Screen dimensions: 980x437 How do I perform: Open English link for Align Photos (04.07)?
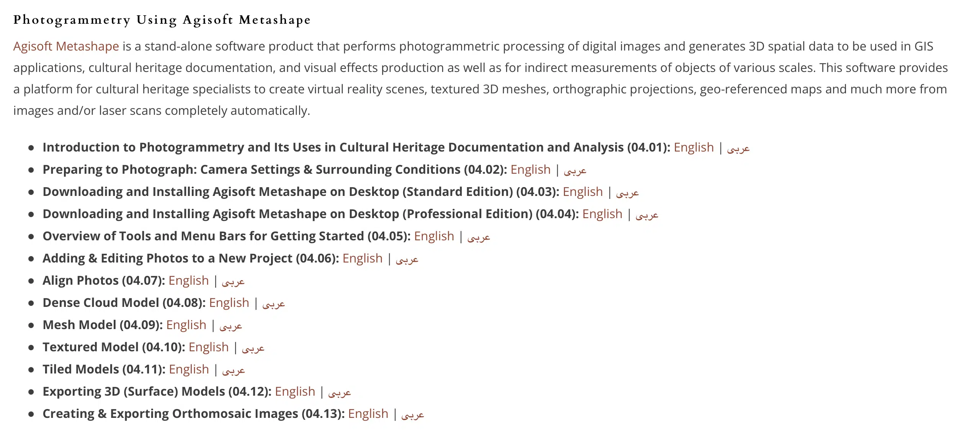[189, 281]
